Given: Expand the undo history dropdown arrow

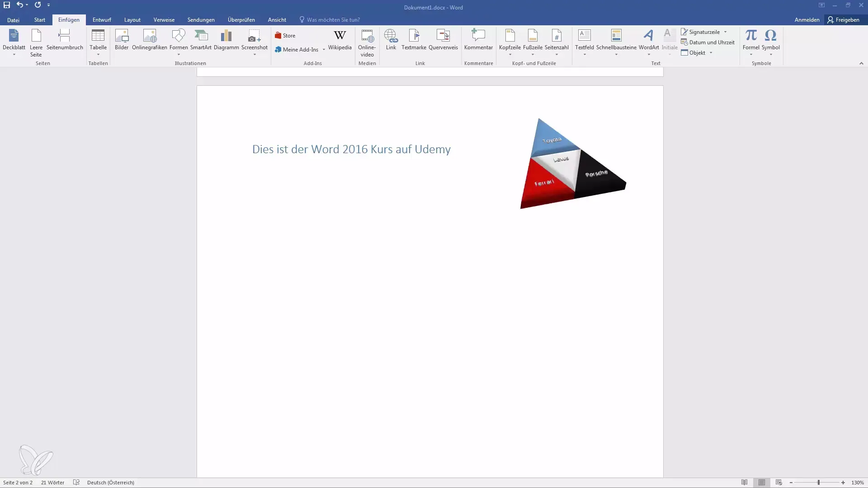Looking at the screenshot, I should [27, 5].
